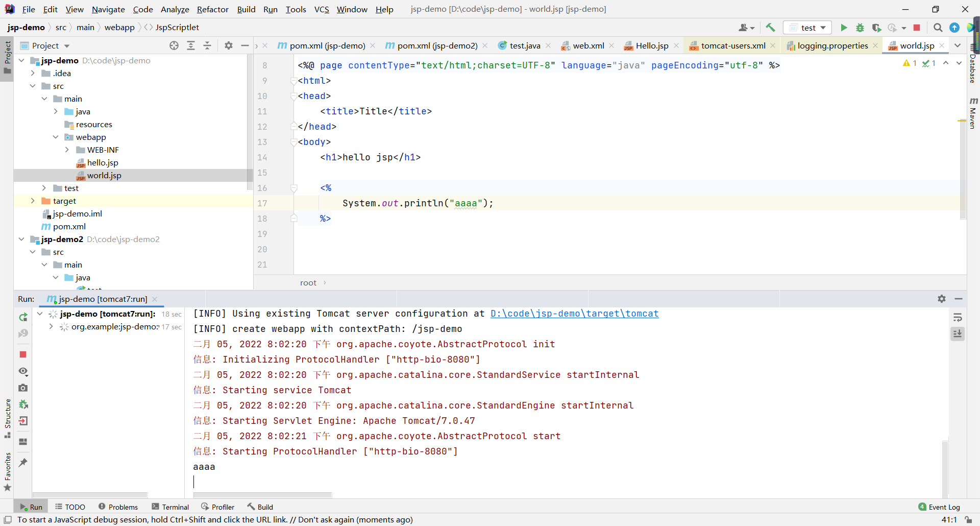Run the 'test' configuration with play icon

click(x=844, y=28)
